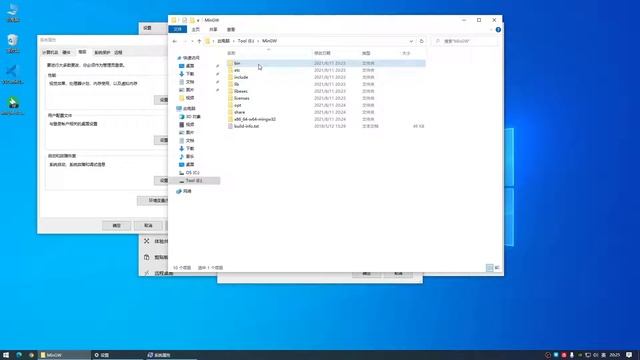Select 网络 in navigation pane
The width and height of the screenshot is (640, 360).
point(187,191)
